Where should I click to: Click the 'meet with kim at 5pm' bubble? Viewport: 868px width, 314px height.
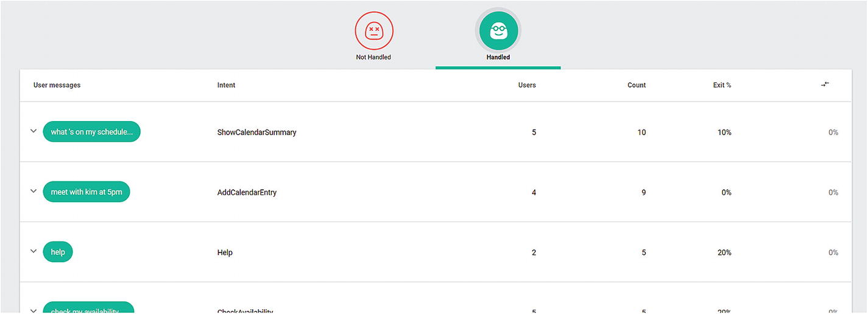click(x=86, y=192)
